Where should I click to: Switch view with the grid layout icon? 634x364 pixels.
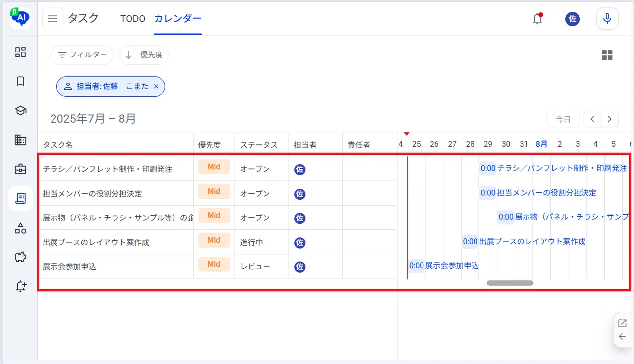607,55
